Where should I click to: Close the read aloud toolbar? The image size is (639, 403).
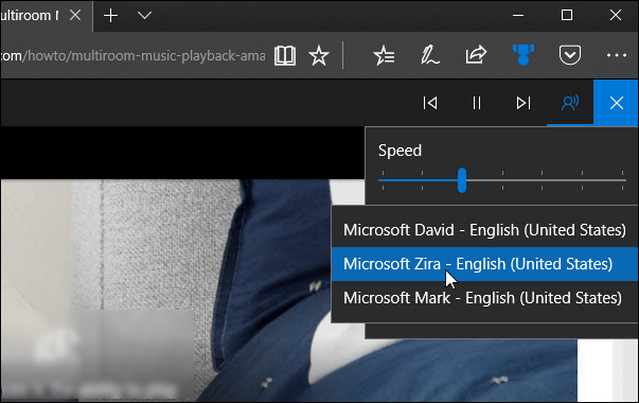click(616, 102)
